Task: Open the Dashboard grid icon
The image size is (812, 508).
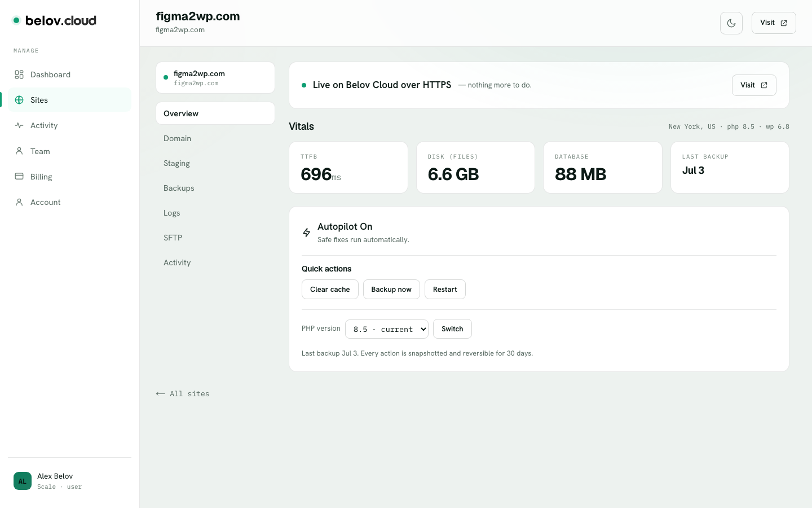Action: coord(19,75)
